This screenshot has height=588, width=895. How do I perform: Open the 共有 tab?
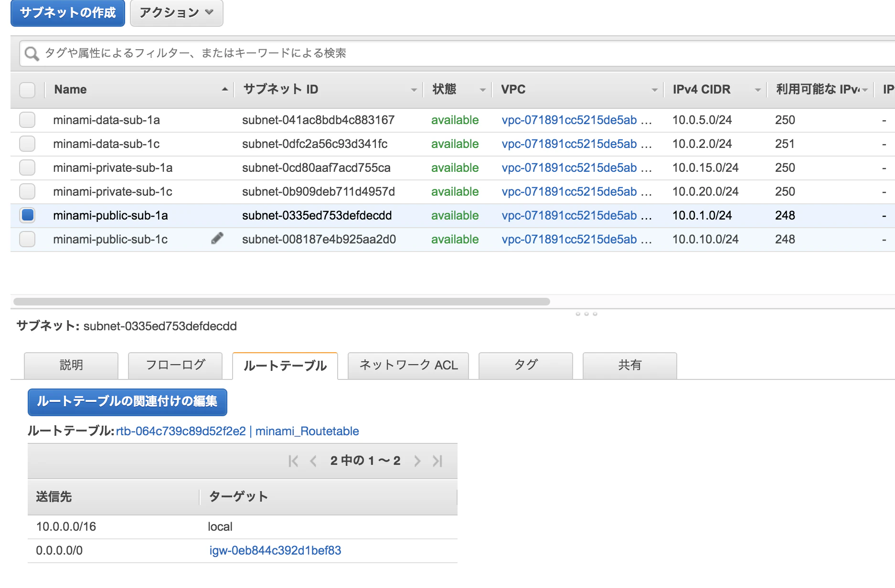(x=630, y=366)
